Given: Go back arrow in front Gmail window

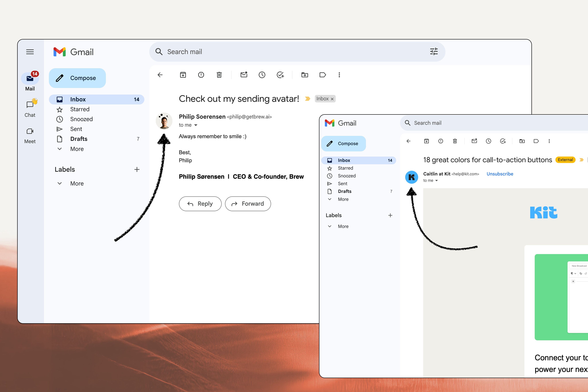Looking at the screenshot, I should 409,141.
